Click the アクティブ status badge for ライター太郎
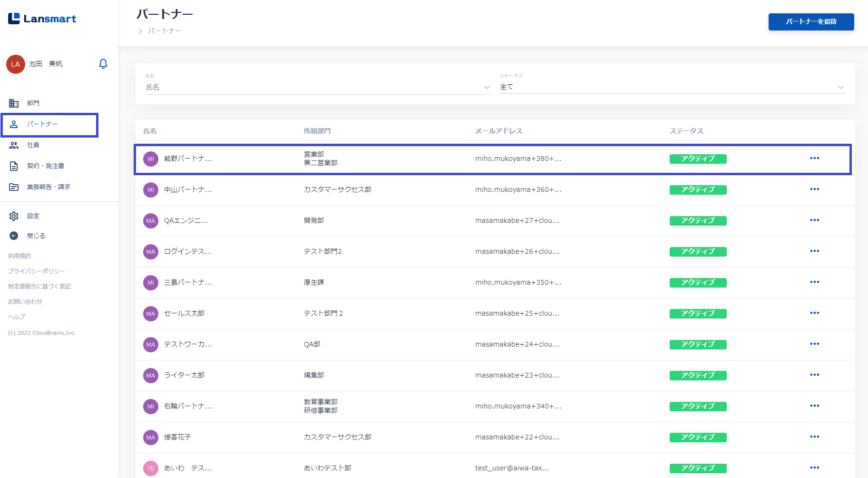868x478 pixels. point(698,376)
